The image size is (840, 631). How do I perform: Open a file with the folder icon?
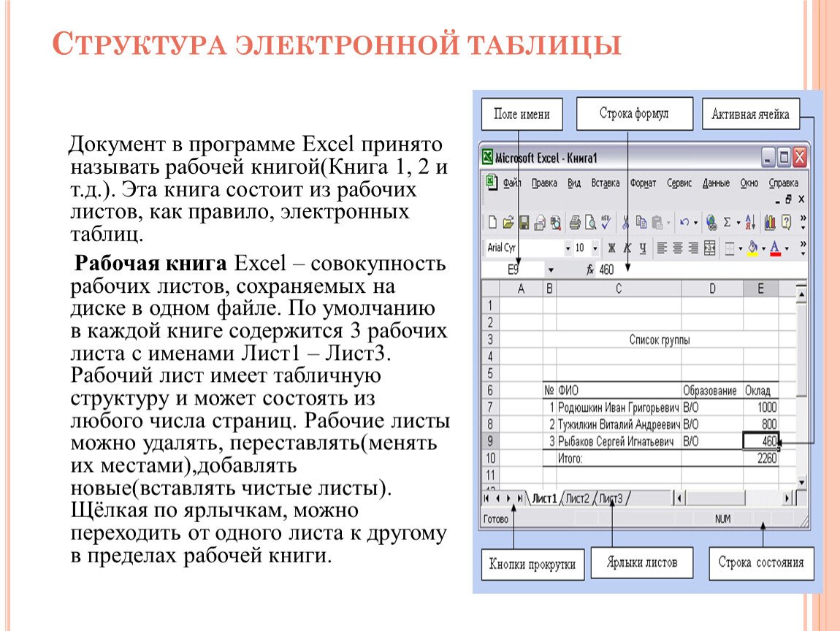coord(507,222)
